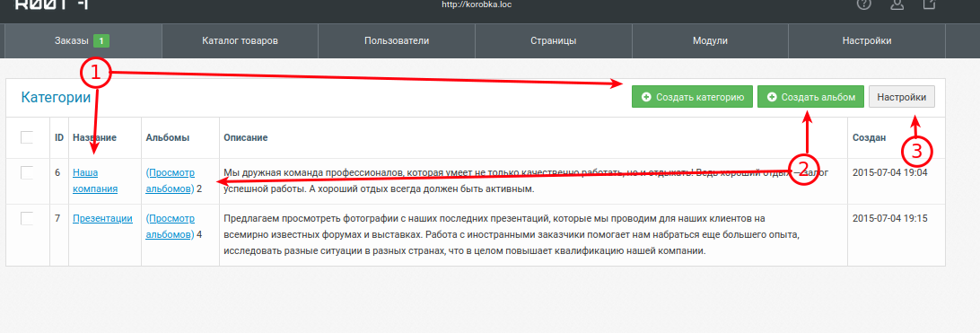Viewport: 980px width, 333px height.
Task: Click the ID cell with value 7
Action: click(x=57, y=219)
